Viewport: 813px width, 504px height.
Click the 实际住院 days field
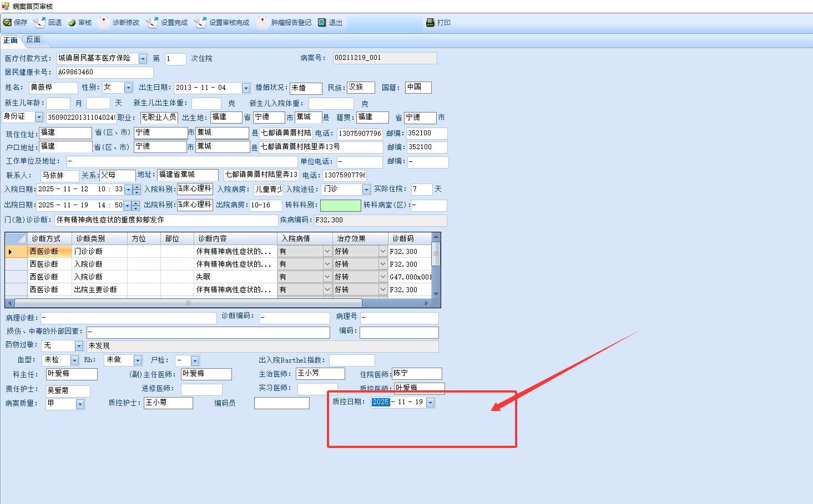422,190
